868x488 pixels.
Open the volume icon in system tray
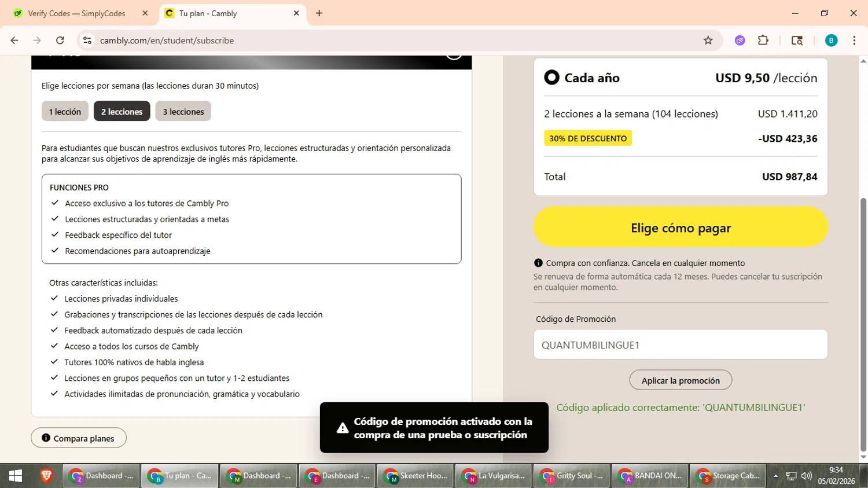click(x=807, y=476)
